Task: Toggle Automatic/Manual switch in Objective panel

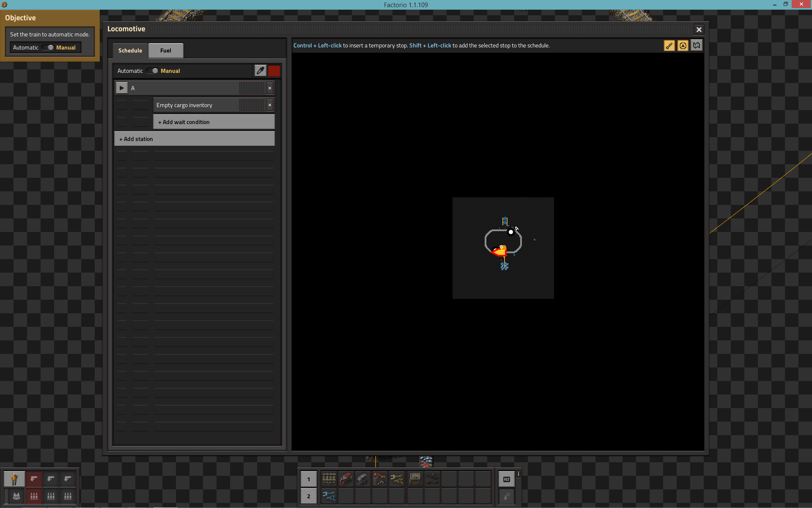Action: tap(47, 47)
